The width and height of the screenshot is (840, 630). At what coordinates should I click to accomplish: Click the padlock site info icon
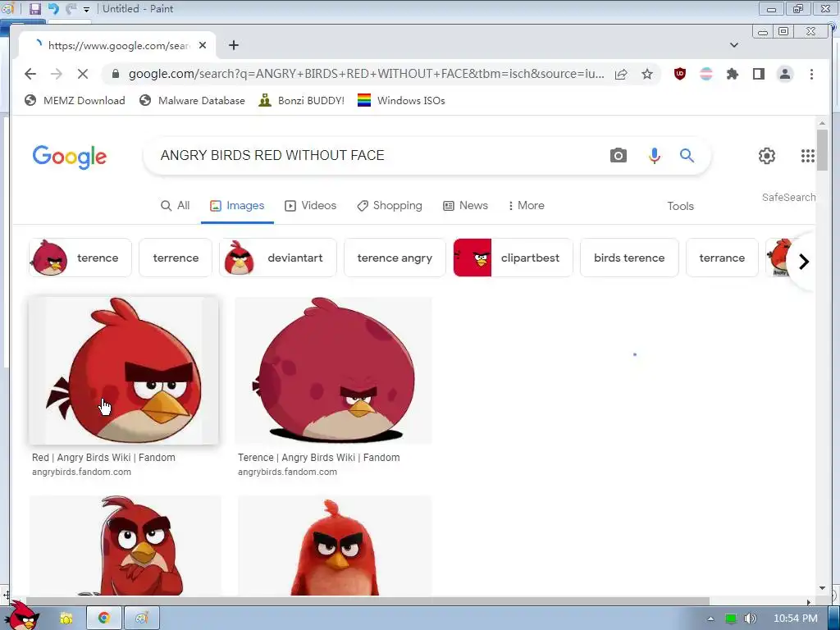(115, 74)
